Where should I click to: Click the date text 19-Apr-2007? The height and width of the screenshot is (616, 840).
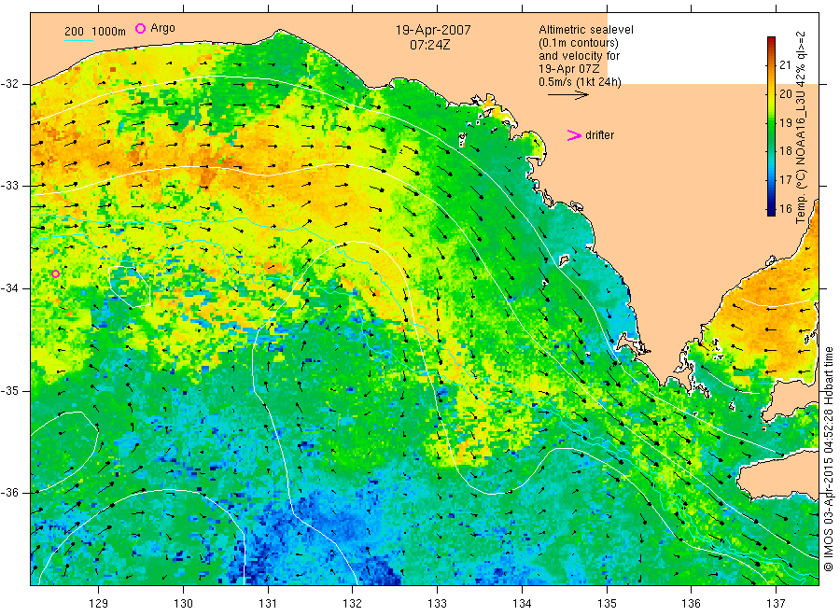point(433,30)
